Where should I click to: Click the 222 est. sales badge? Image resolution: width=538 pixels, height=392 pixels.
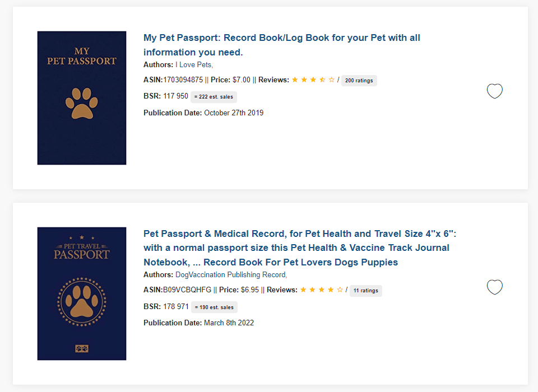click(214, 97)
